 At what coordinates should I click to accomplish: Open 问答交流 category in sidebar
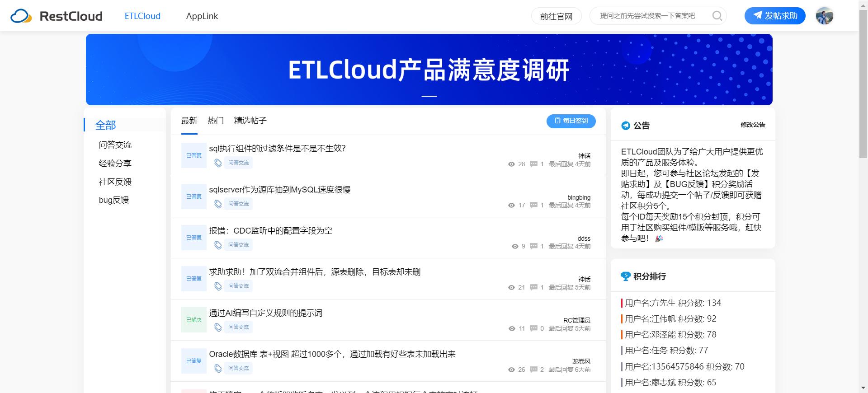point(115,145)
